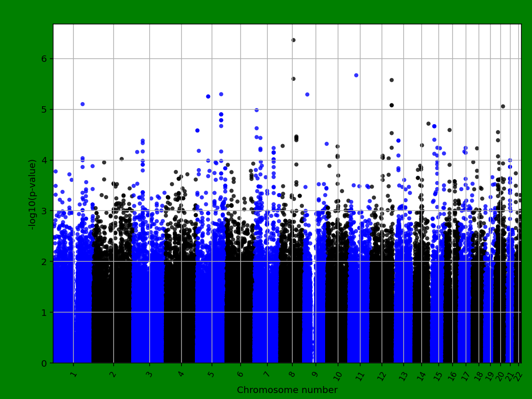Viewport: 532px width, 399px height.
Task: Click y-axis tick label 0
Action: tap(45, 363)
